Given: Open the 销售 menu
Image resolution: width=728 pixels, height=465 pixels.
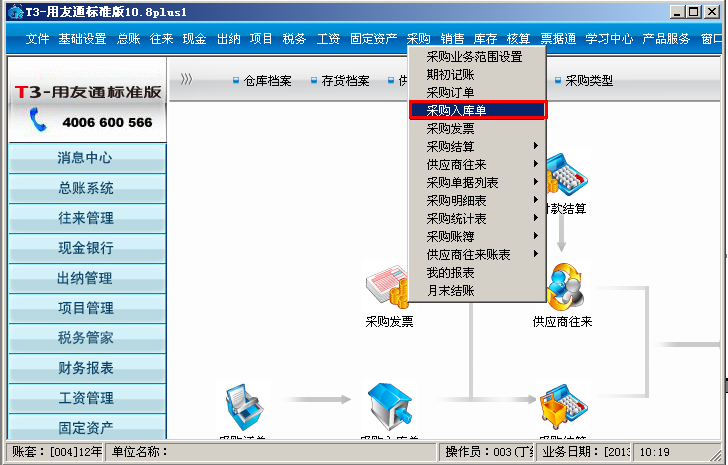Looking at the screenshot, I should pyautogui.click(x=452, y=39).
